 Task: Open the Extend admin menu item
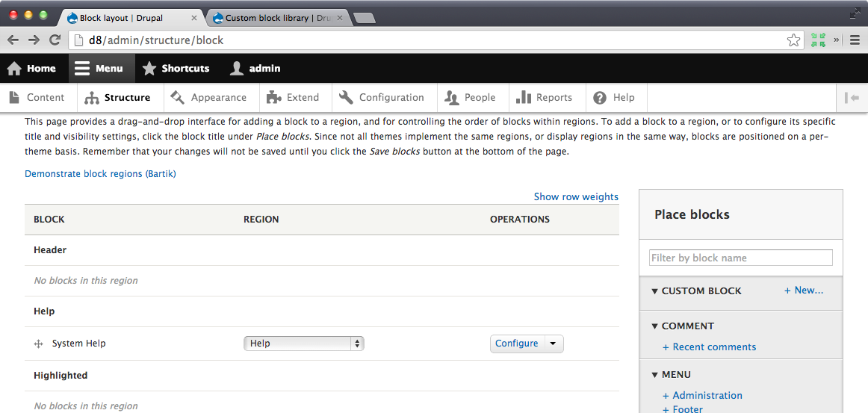296,97
